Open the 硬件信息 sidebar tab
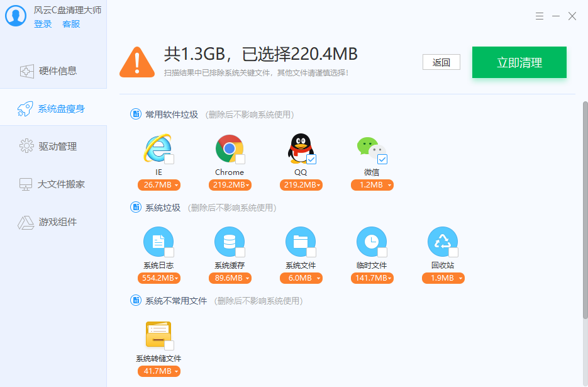The image size is (588, 387). pos(53,71)
